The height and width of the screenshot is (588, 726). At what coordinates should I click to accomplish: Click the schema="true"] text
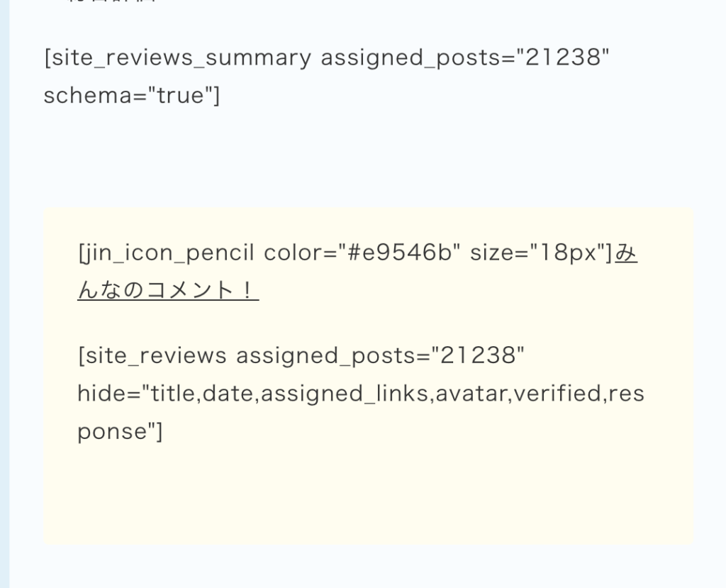(132, 95)
